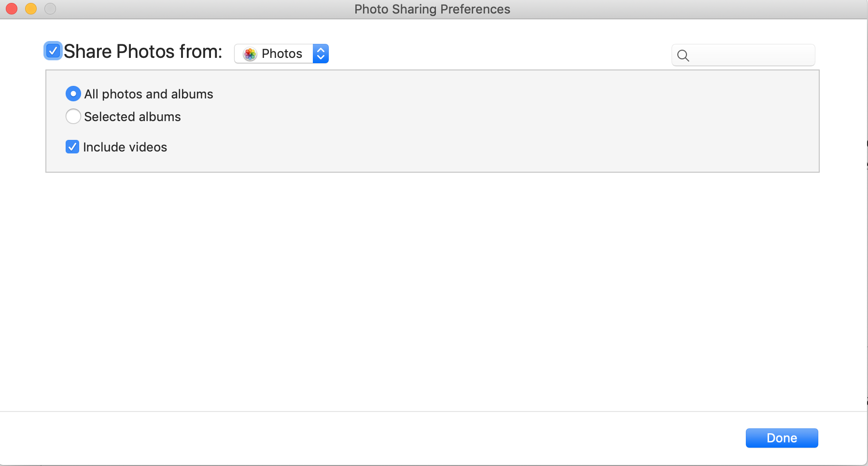Click the up/down chevron icon on the dropdown

321,54
